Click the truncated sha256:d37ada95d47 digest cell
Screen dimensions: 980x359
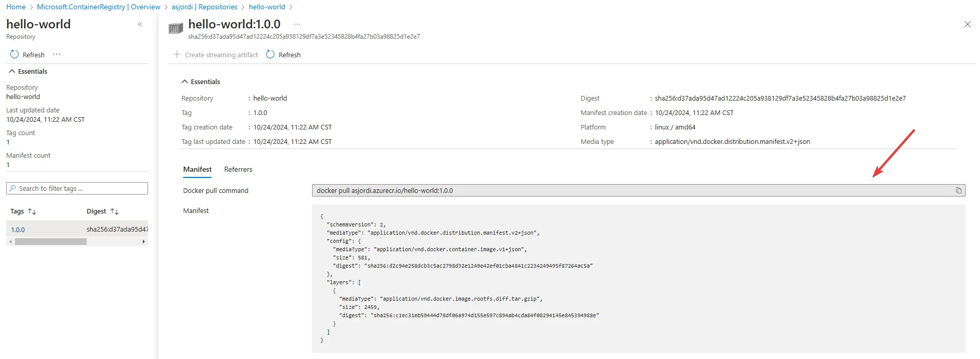117,230
